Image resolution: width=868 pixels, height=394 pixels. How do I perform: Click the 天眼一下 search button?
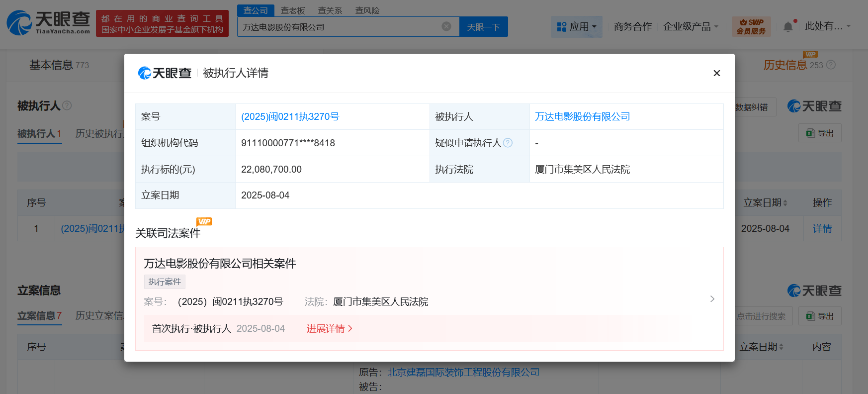click(x=483, y=27)
